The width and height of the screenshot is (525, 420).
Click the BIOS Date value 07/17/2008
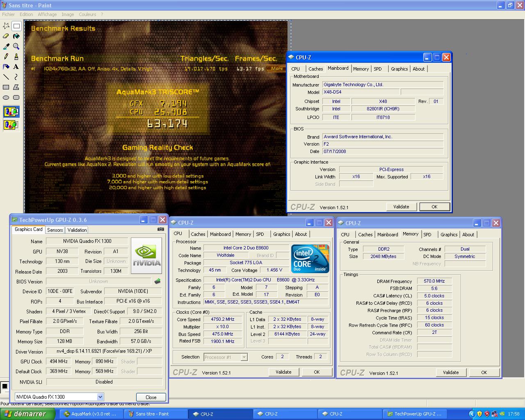(382, 151)
